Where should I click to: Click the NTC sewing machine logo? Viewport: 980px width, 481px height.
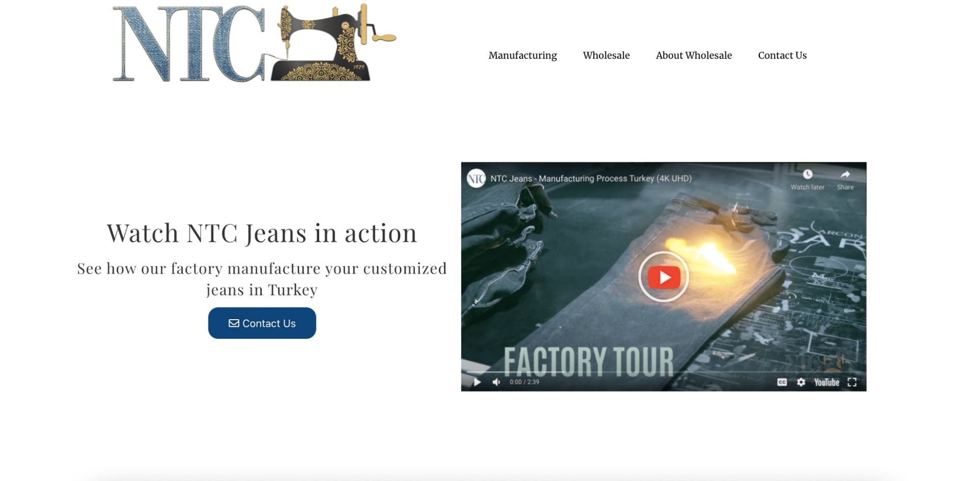[254, 43]
